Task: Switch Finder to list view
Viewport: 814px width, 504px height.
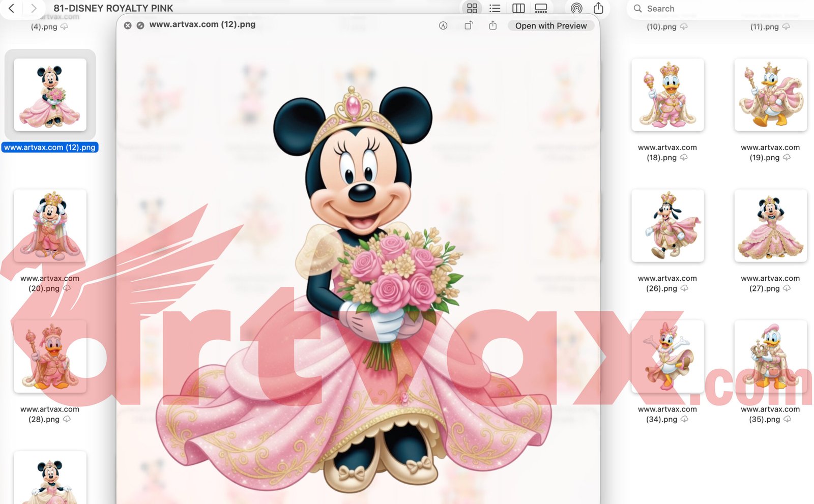Action: pos(495,8)
